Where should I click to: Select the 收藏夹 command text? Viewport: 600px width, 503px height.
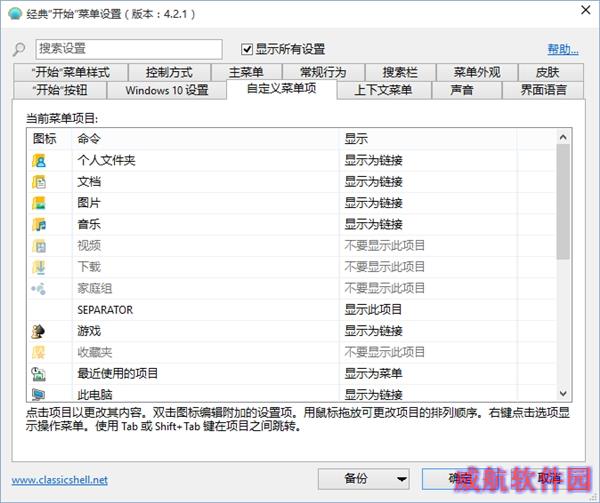[95, 352]
